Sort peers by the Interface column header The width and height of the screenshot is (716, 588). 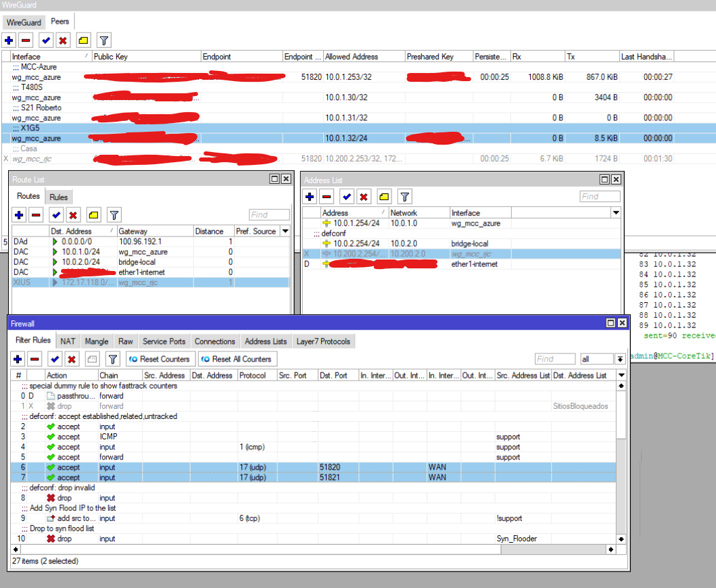[x=51, y=57]
